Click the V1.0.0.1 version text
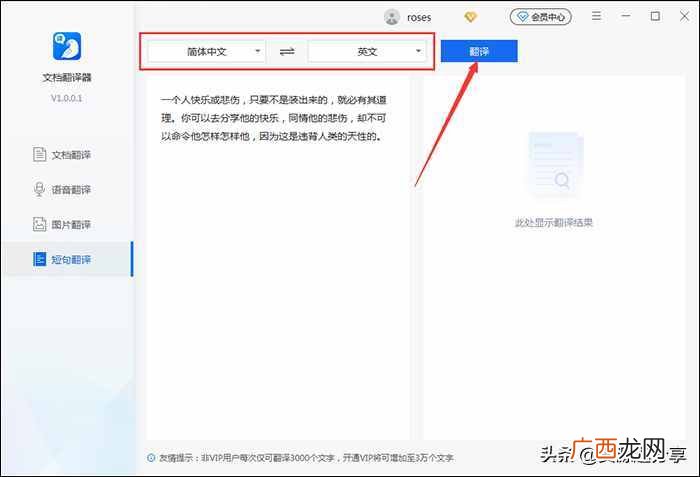The image size is (700, 477). [x=67, y=98]
